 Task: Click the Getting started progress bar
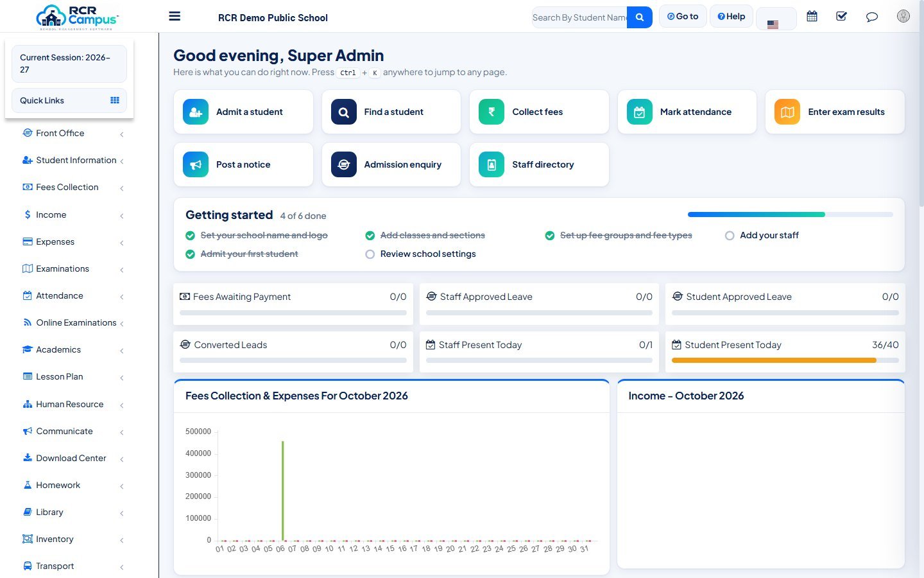point(791,215)
